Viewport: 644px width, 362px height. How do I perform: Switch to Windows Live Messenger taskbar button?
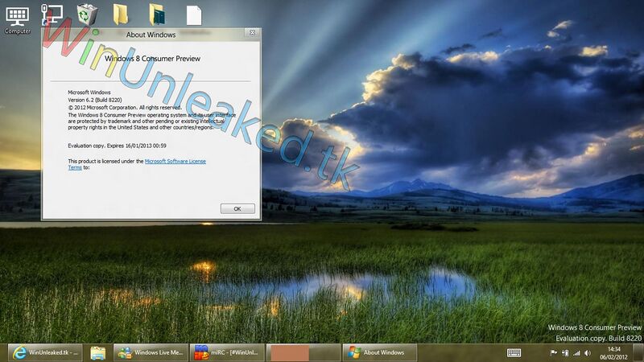coord(151,352)
